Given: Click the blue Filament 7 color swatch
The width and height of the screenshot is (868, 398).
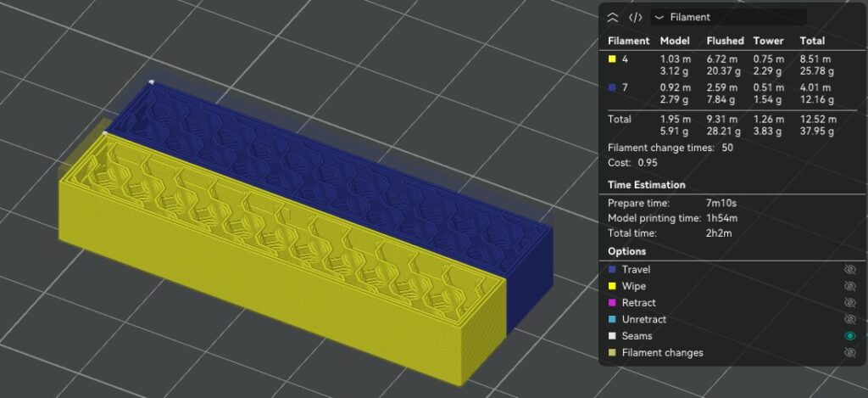Looking at the screenshot, I should pos(612,87).
